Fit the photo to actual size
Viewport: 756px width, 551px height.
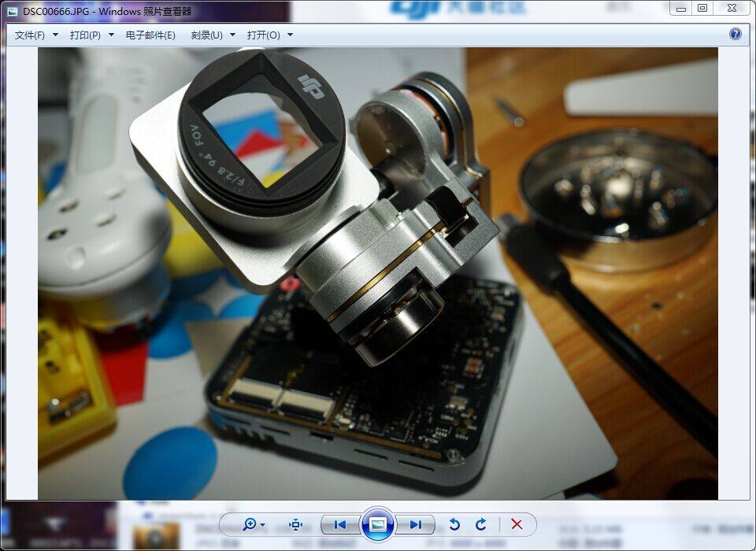point(295,524)
